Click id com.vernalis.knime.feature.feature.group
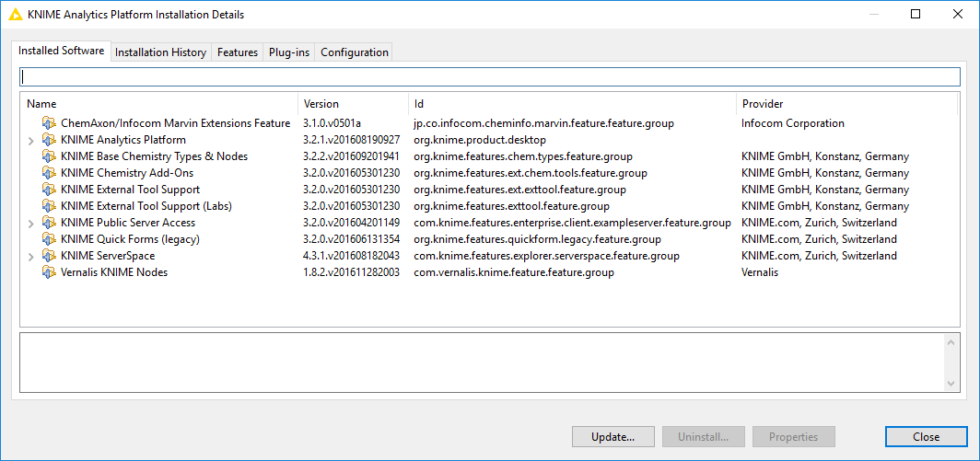This screenshot has height=461, width=980. (514, 272)
